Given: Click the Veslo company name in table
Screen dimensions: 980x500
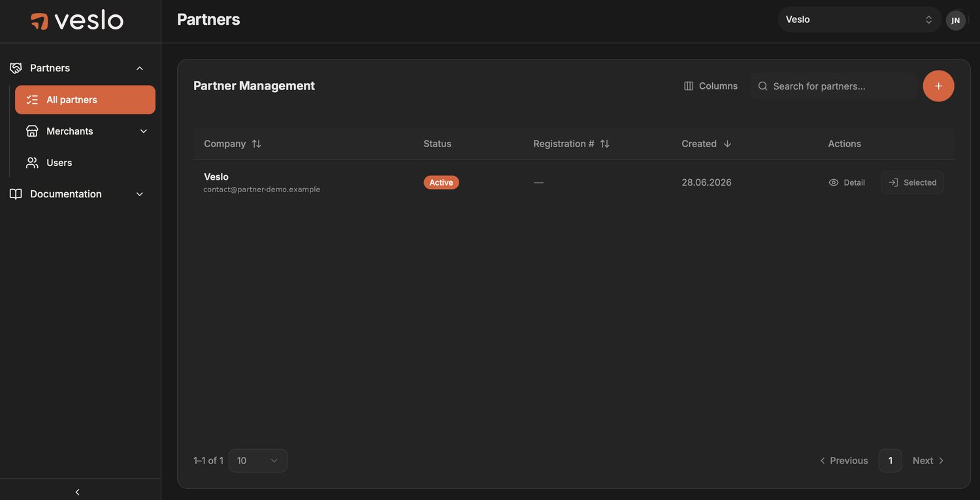Looking at the screenshot, I should coord(216,176).
